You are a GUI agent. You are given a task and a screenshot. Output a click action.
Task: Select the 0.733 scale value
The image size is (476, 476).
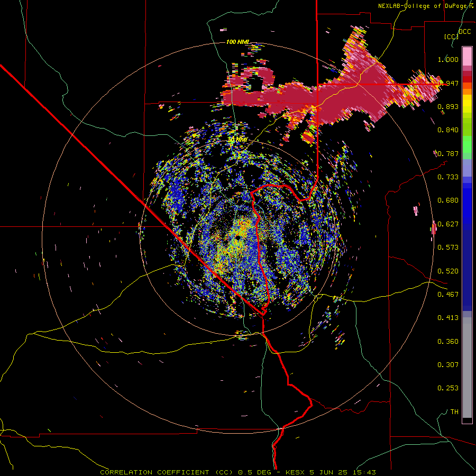coord(448,177)
